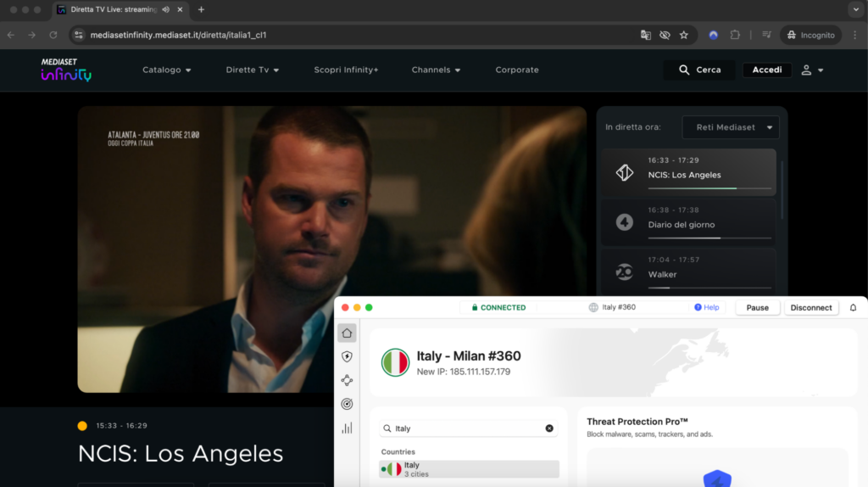Click the channel 20 logo
This screenshot has width=868, height=487.
tap(625, 272)
